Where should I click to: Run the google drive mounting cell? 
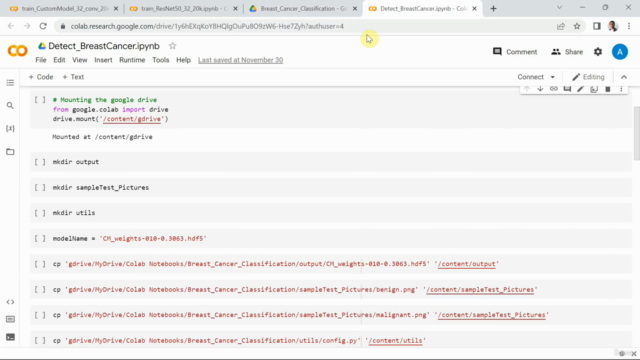click(40, 100)
